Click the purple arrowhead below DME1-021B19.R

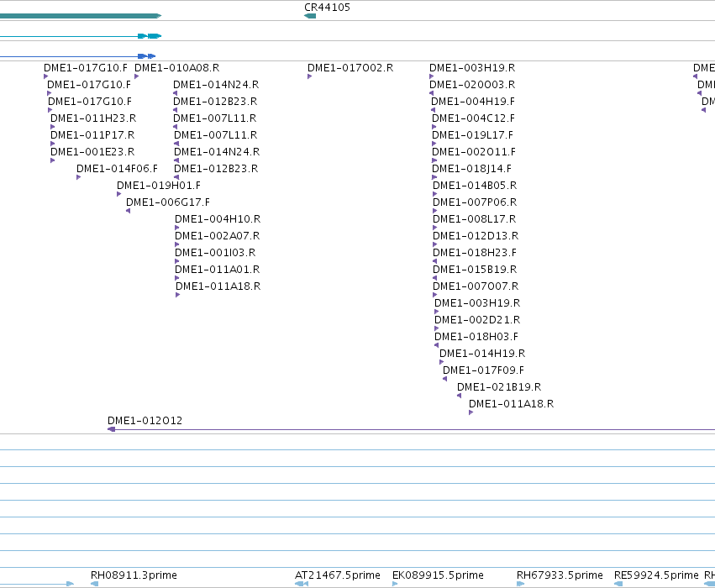460,396
